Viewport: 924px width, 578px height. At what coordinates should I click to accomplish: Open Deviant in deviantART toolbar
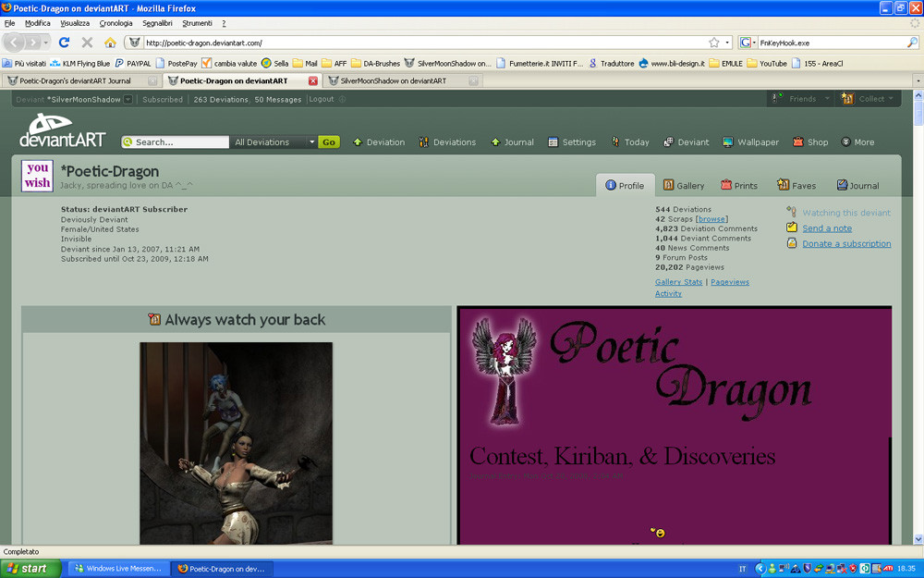pyautogui.click(x=686, y=142)
